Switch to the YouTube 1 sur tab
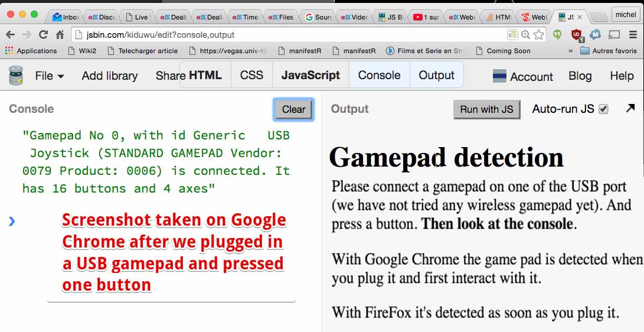The image size is (644, 332). tap(426, 17)
